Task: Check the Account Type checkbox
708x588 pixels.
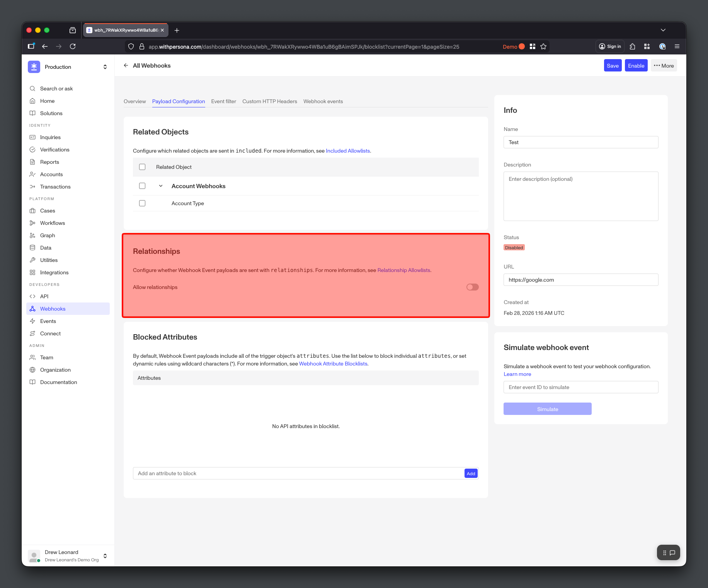Action: (x=142, y=203)
